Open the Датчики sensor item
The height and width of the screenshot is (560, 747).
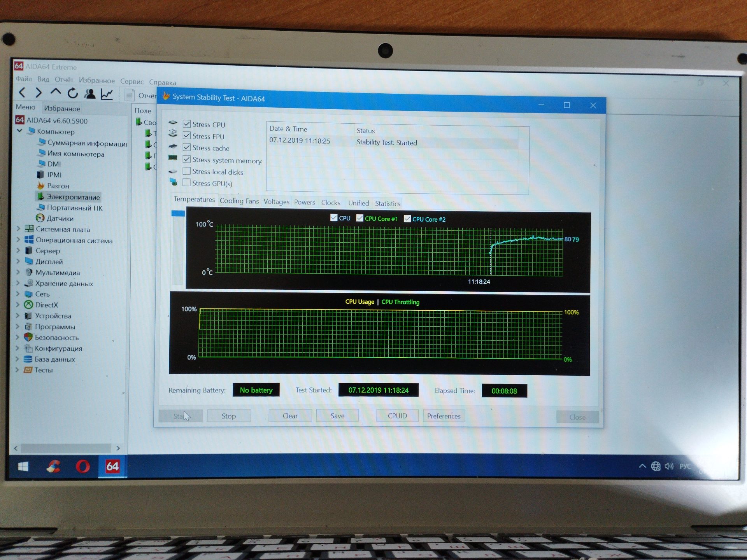(x=54, y=219)
